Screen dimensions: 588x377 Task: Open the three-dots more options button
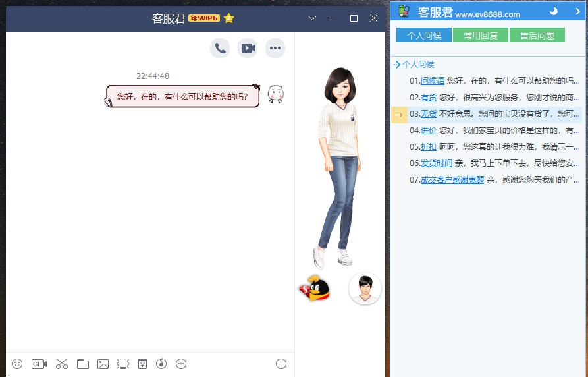(x=275, y=48)
